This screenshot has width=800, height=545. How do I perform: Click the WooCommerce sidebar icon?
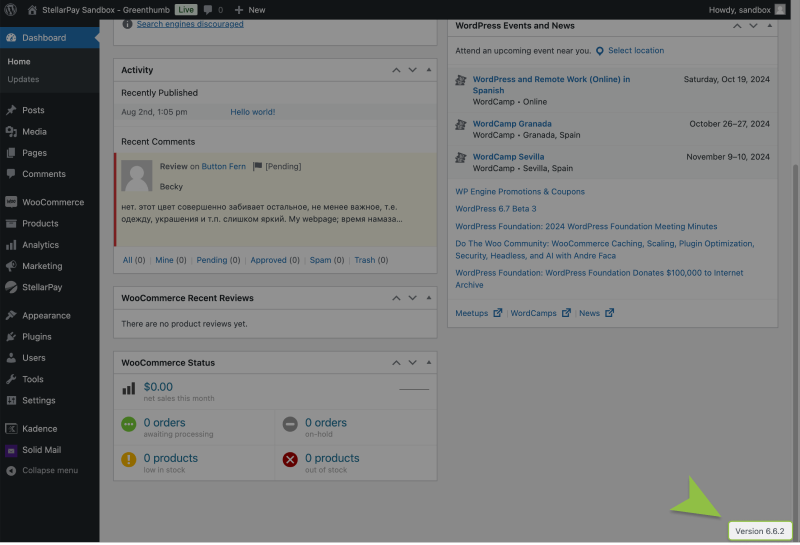pos(11,202)
